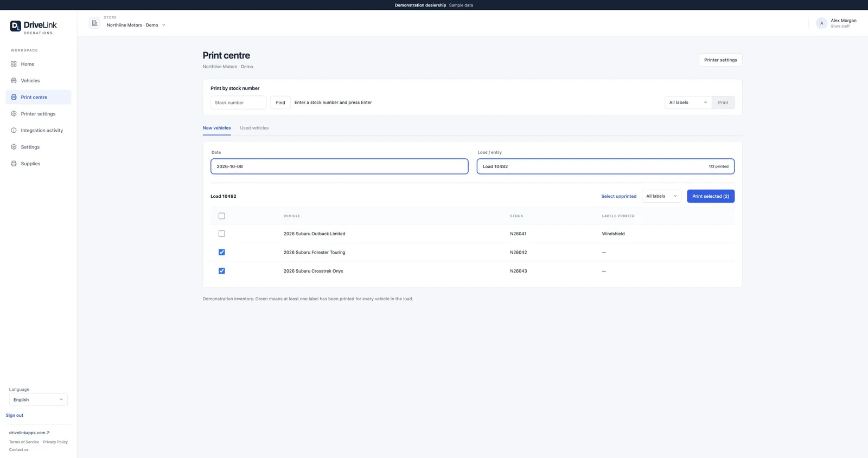Click the Select unprinted link

pyautogui.click(x=618, y=196)
